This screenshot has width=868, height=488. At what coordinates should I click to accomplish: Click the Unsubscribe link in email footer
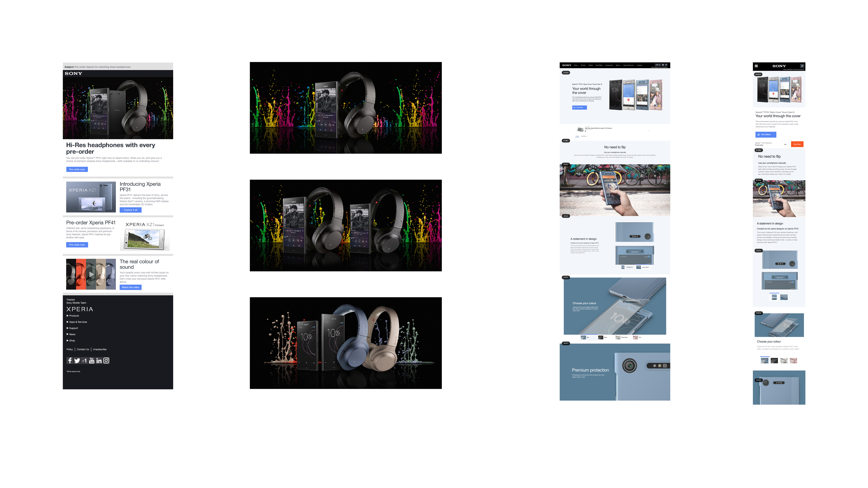pos(100,349)
